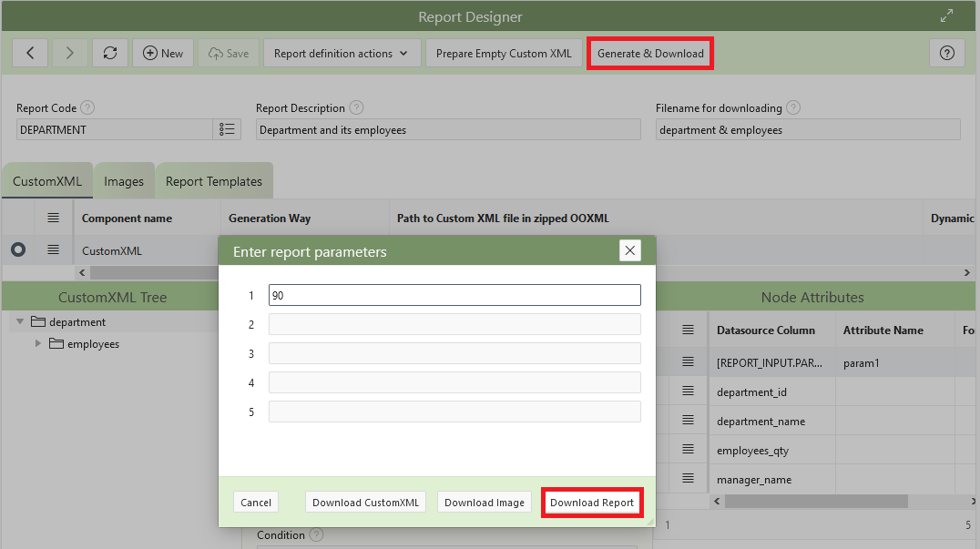Open the help icon on the toolbar

(x=946, y=53)
